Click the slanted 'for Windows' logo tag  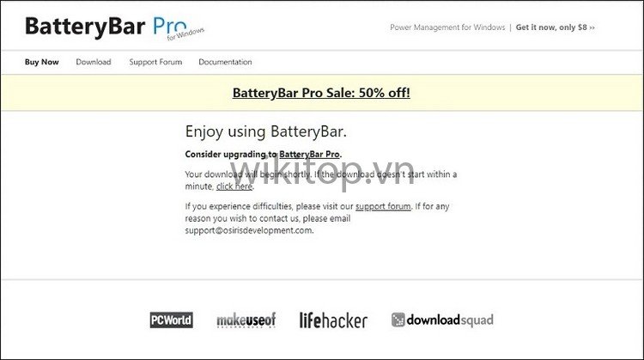pos(185,34)
